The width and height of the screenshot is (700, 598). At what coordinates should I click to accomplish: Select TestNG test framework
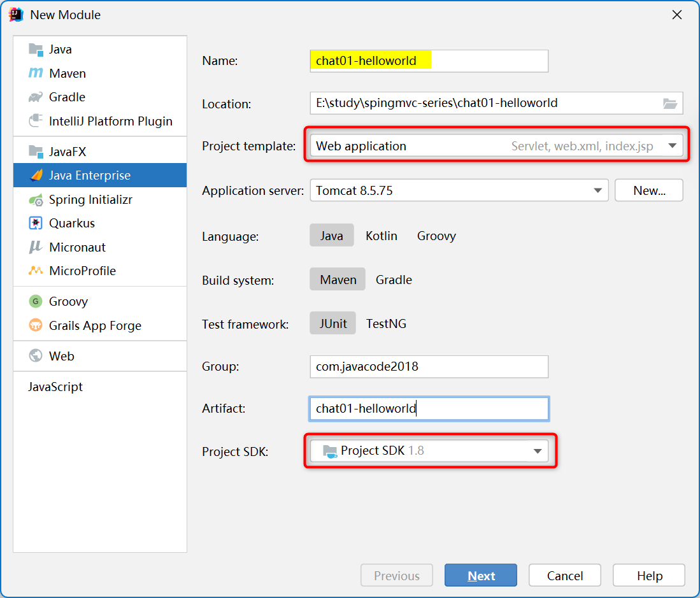click(386, 323)
